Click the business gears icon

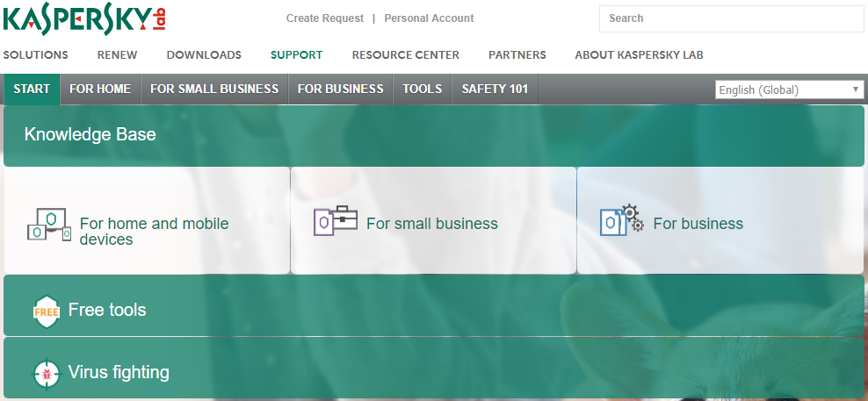622,220
